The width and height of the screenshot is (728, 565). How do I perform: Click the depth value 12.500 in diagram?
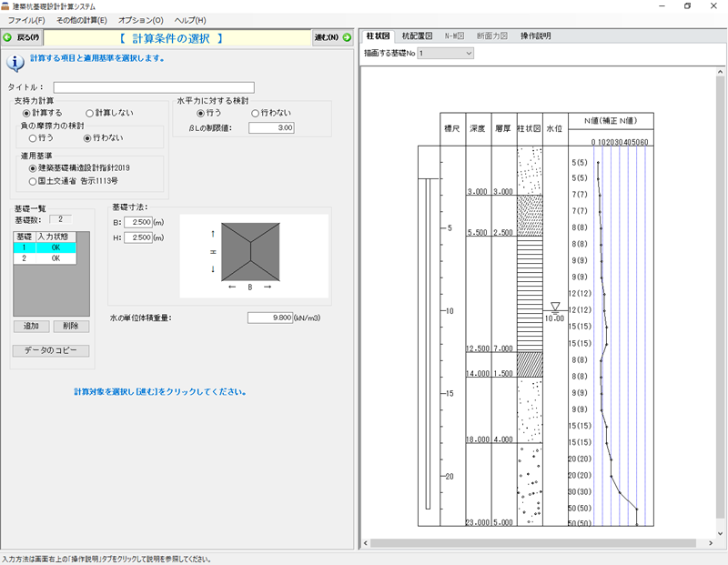pyautogui.click(x=478, y=348)
